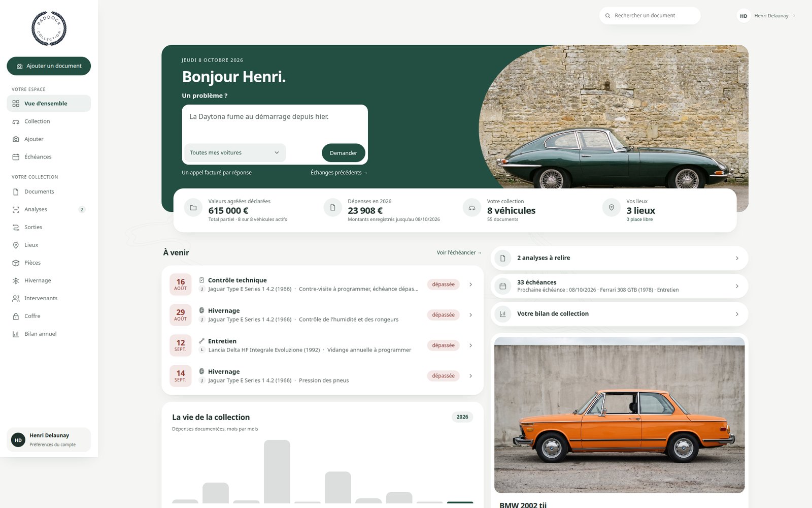Click the Dépenses en 2026 document icon
Viewport: 812px width, 508px height.
(x=333, y=208)
